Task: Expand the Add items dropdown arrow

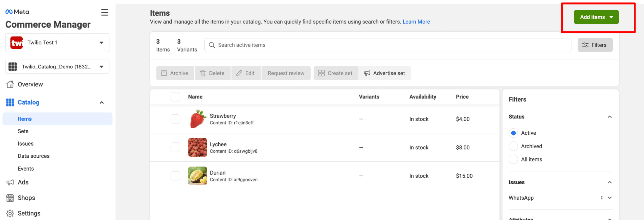Action: click(612, 17)
